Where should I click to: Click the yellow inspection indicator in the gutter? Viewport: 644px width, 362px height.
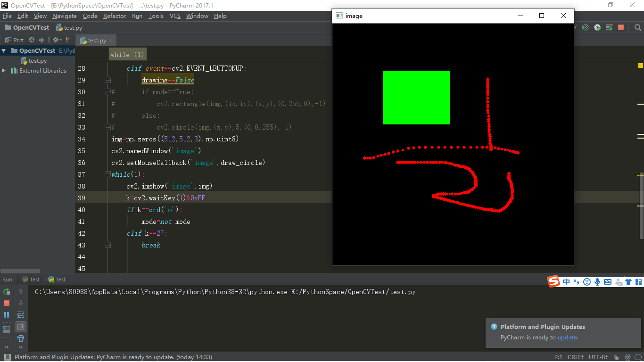(x=641, y=66)
